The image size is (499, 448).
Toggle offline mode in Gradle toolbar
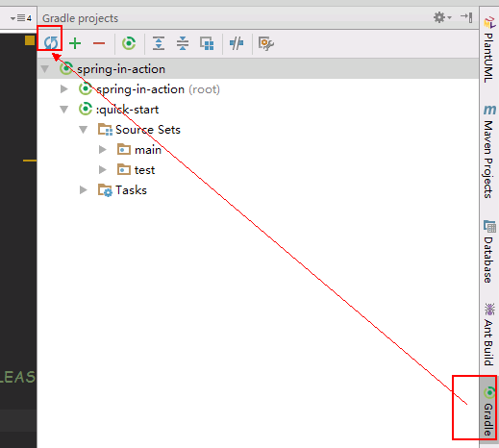coord(237,43)
